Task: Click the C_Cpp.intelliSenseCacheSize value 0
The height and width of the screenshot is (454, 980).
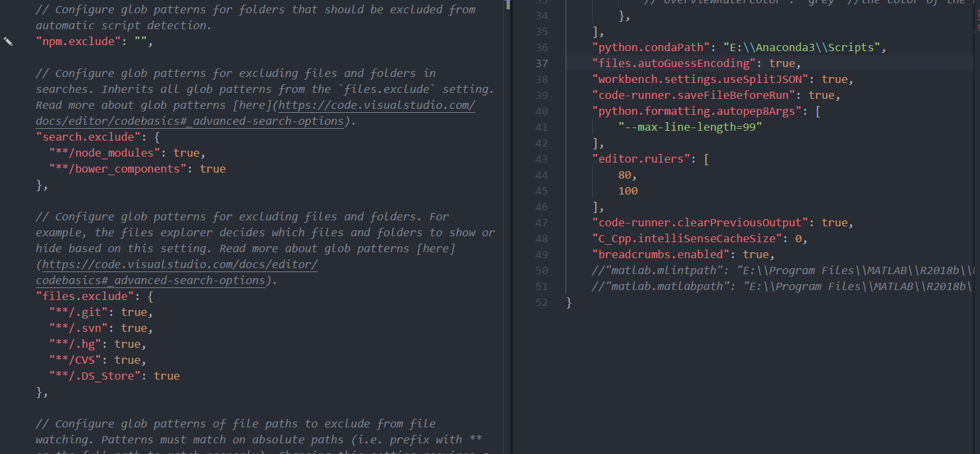Action: tap(800, 238)
